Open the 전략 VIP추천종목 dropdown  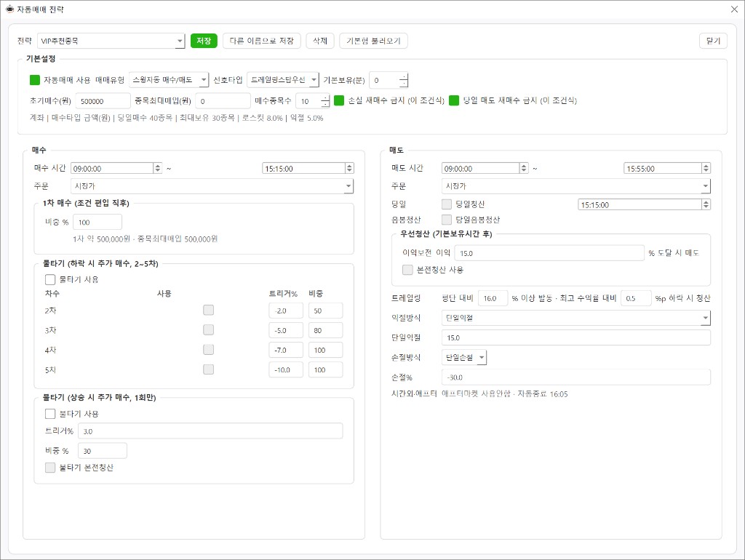pyautogui.click(x=111, y=41)
